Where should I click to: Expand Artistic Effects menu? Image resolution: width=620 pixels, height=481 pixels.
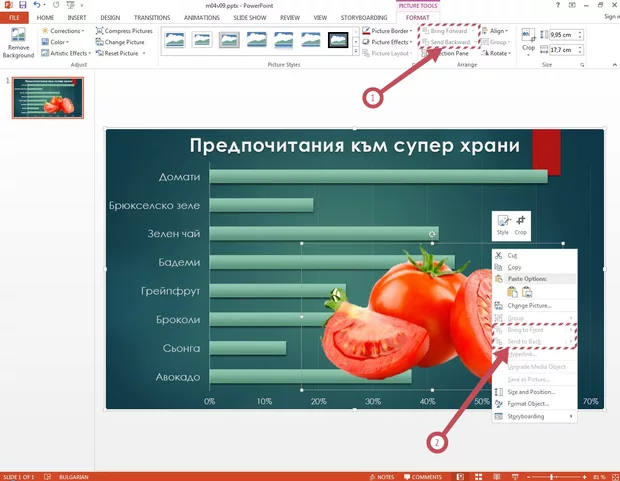(66, 53)
